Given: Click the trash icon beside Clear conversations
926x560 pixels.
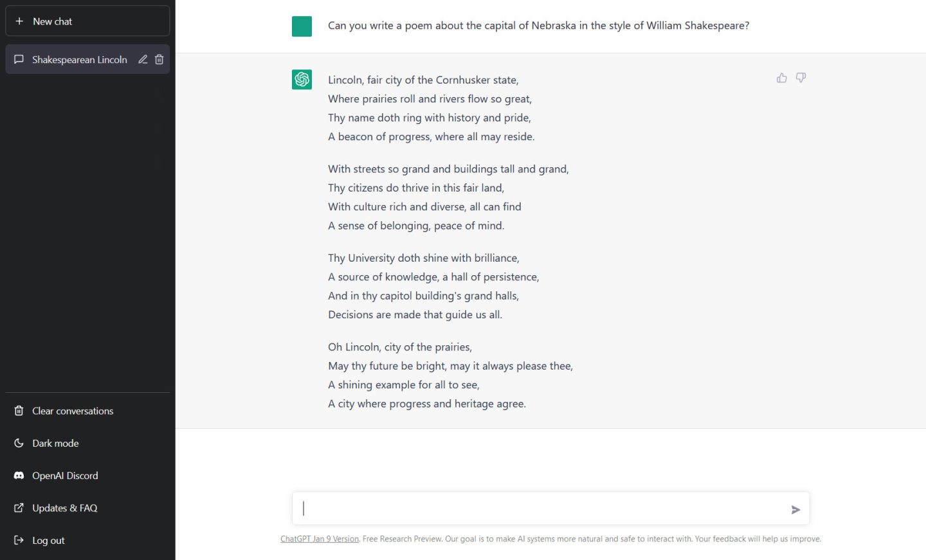Looking at the screenshot, I should [x=18, y=411].
